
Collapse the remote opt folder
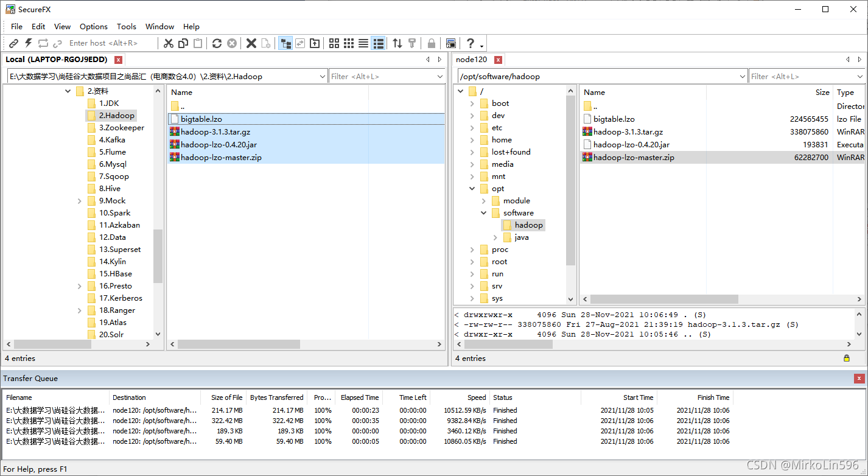[472, 189]
